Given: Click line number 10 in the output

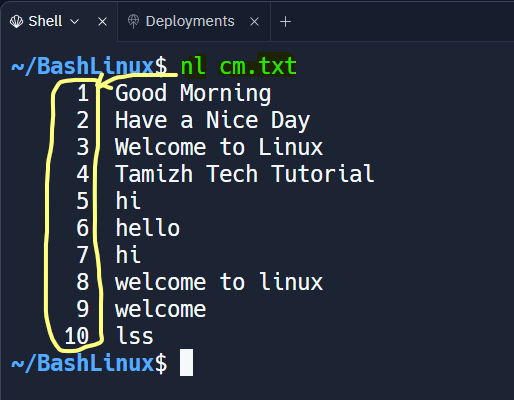Looking at the screenshot, I should click(77, 336).
